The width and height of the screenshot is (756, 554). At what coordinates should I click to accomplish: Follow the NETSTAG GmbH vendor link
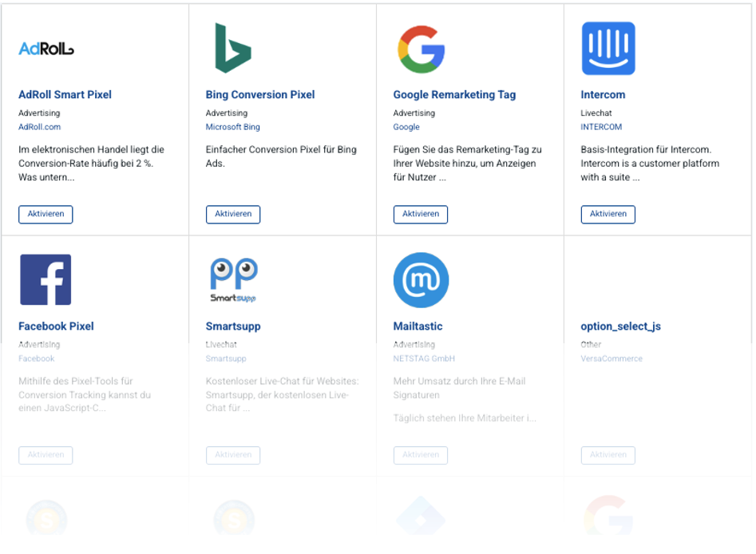(x=424, y=358)
